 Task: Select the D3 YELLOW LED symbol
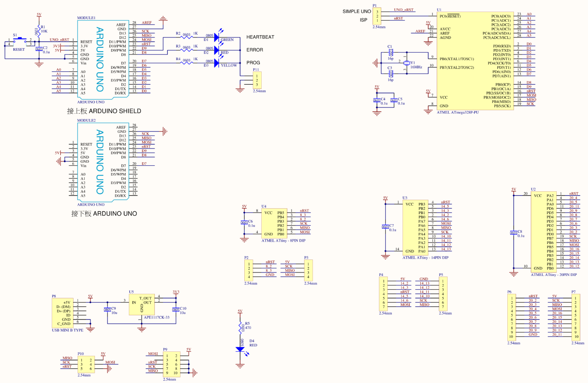click(217, 64)
